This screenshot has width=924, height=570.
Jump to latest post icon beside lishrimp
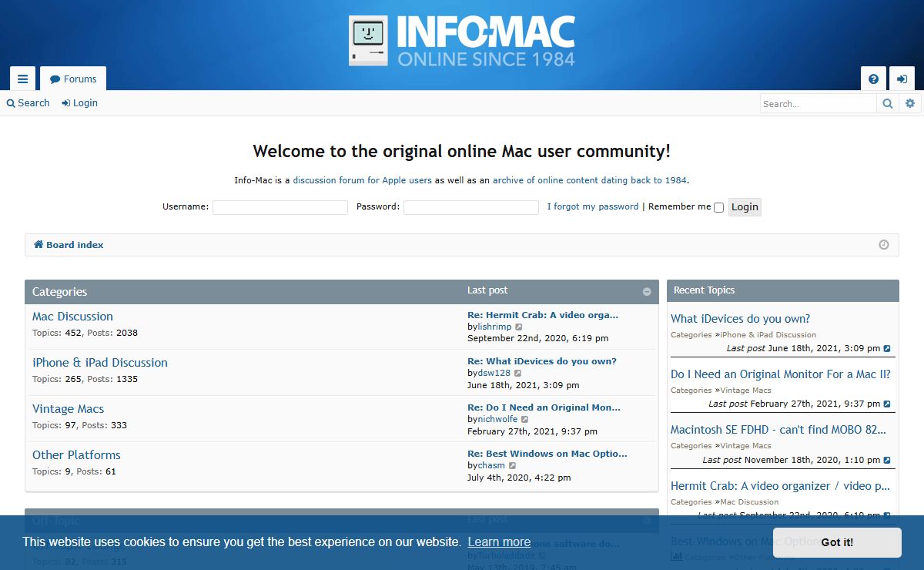click(519, 327)
